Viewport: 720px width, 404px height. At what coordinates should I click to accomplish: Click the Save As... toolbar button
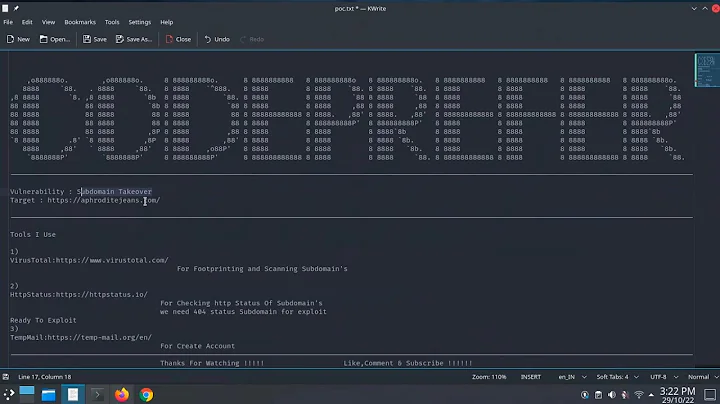pyautogui.click(x=134, y=39)
